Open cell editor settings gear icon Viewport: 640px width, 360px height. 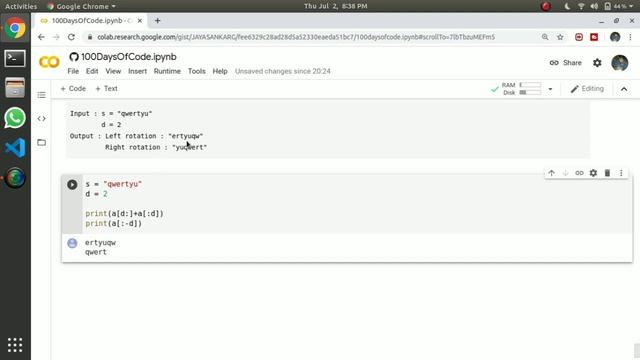pos(593,173)
